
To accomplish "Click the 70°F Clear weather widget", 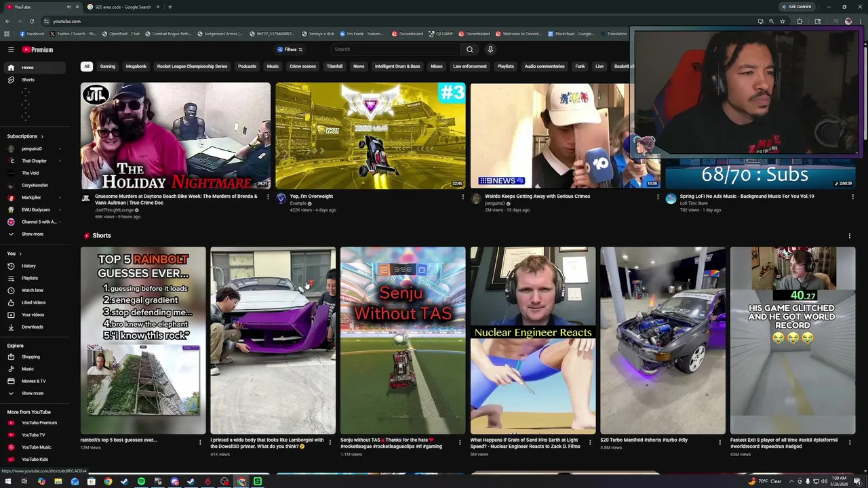I will coord(766,481).
